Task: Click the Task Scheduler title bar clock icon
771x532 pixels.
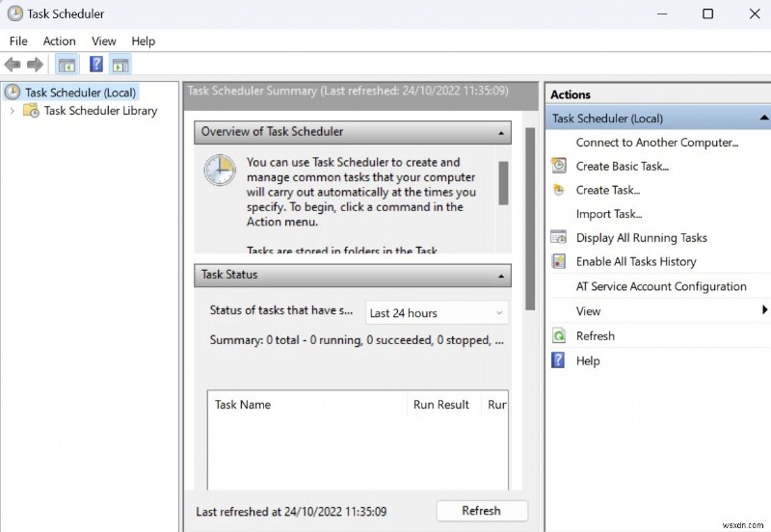Action: [14, 13]
